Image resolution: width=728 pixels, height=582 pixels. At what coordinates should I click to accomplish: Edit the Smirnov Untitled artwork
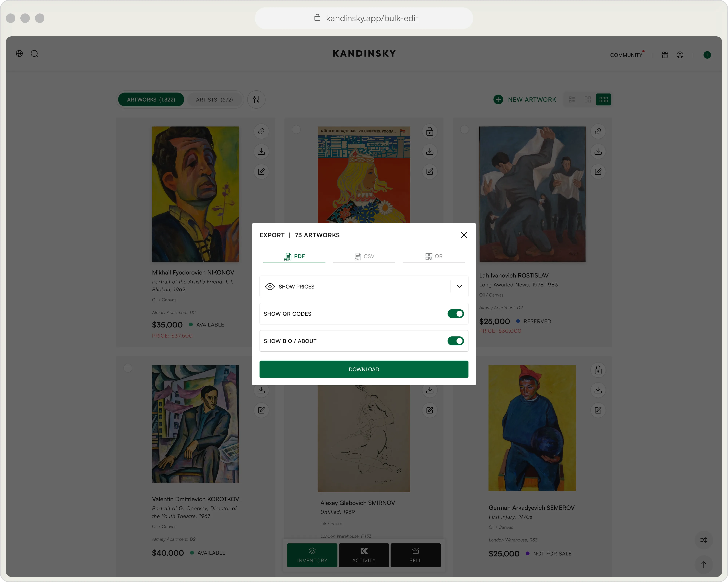pos(430,410)
